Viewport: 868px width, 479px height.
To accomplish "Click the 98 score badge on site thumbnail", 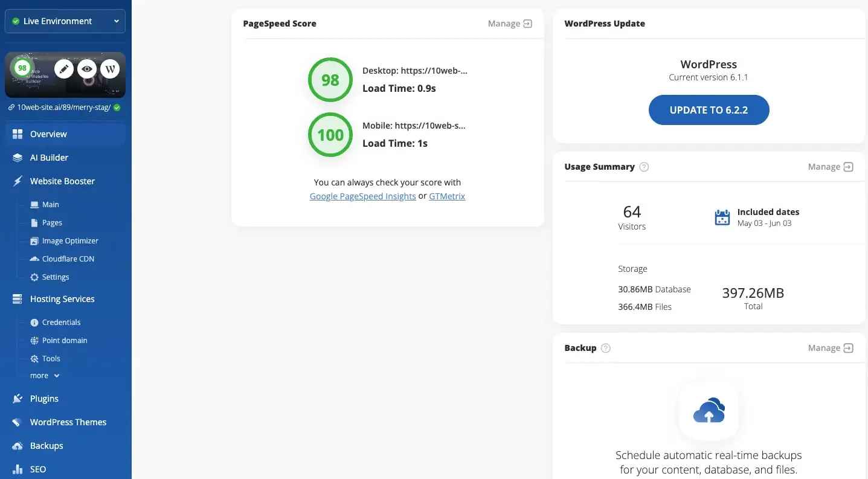I will (22, 68).
